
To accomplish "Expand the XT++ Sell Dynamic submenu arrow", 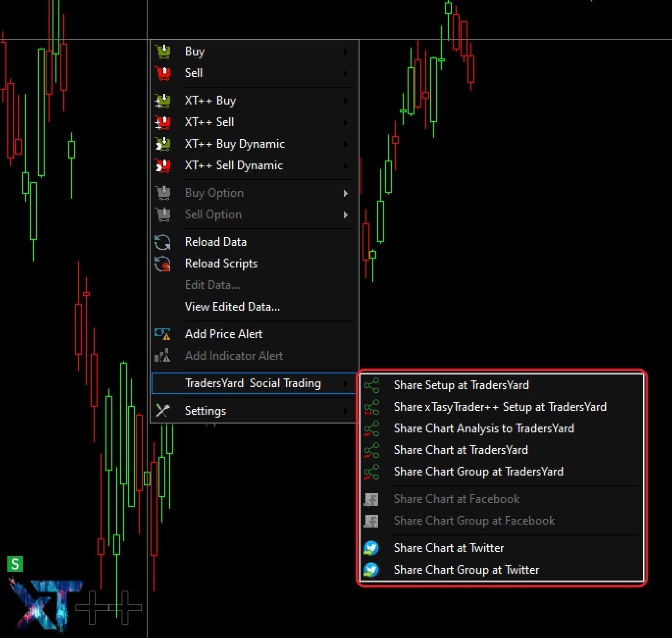I will (346, 165).
